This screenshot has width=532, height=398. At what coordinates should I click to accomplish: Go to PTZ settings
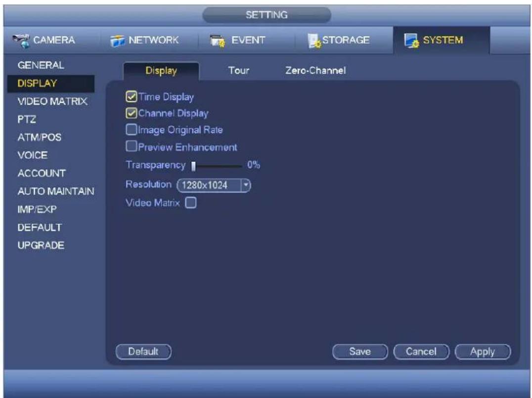coord(27,119)
